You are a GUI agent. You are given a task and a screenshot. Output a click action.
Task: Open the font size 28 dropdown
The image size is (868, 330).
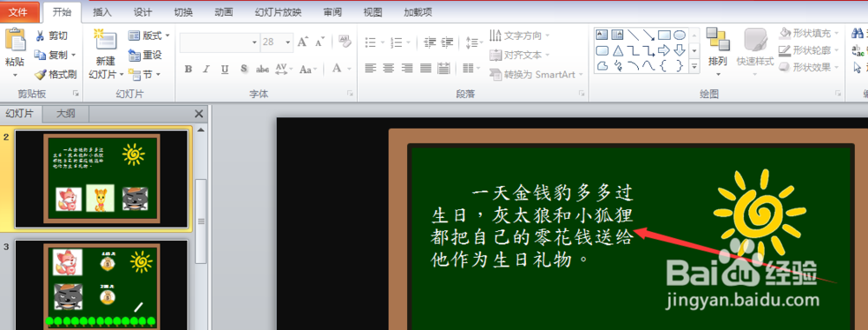(288, 42)
